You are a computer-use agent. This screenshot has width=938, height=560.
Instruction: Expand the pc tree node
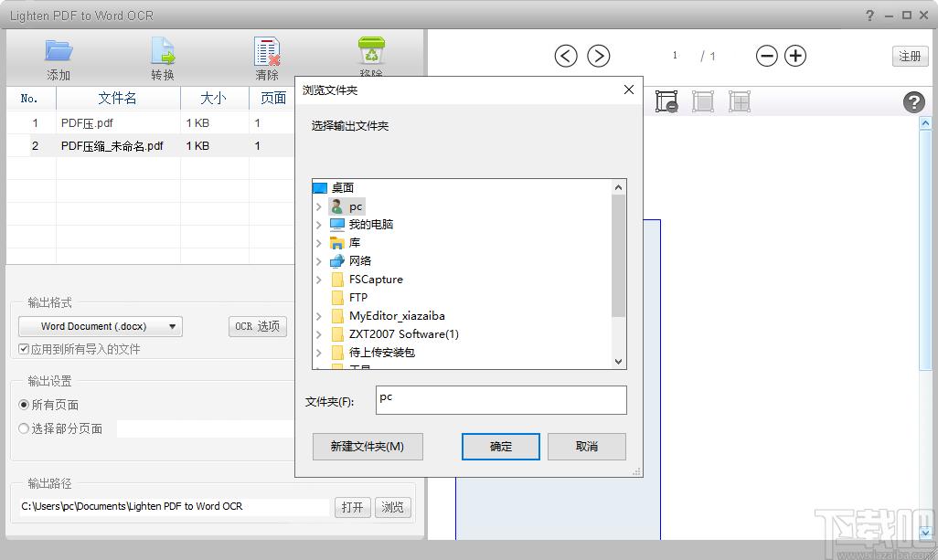(x=319, y=206)
